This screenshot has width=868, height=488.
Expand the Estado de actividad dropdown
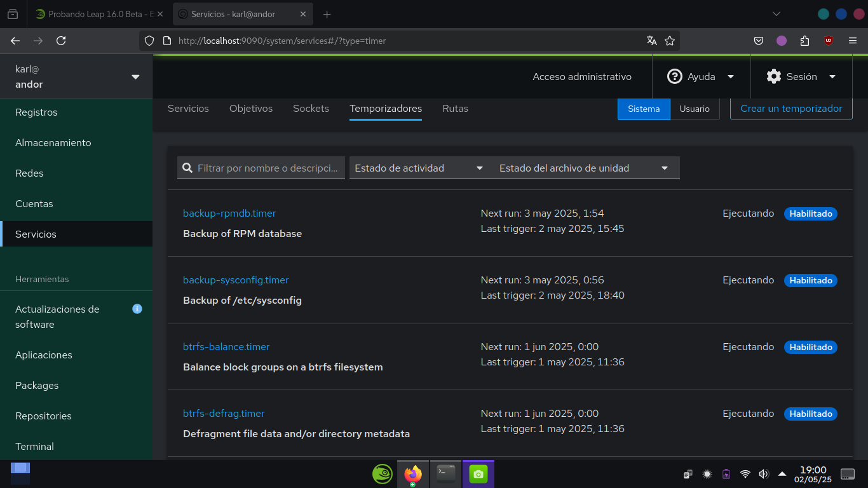pos(419,168)
